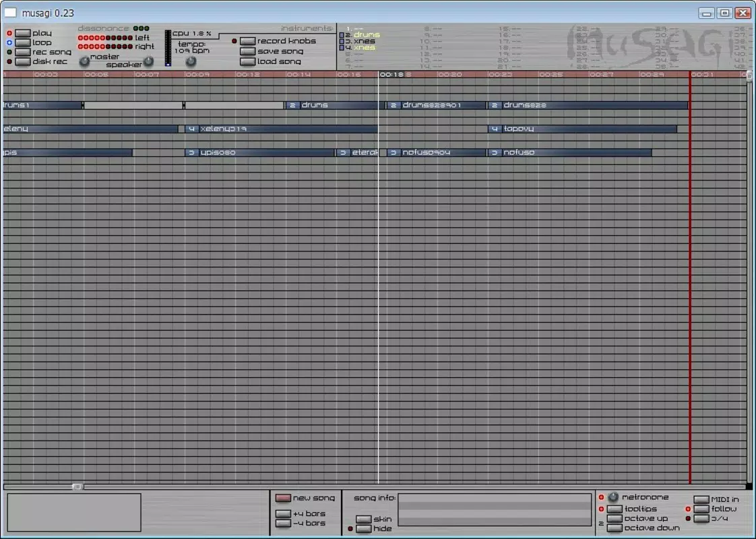Add bars with +4 bars button

(283, 514)
